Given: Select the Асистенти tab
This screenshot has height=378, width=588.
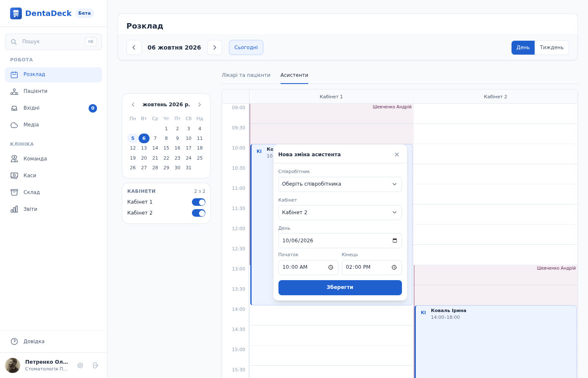Looking at the screenshot, I should (294, 75).
